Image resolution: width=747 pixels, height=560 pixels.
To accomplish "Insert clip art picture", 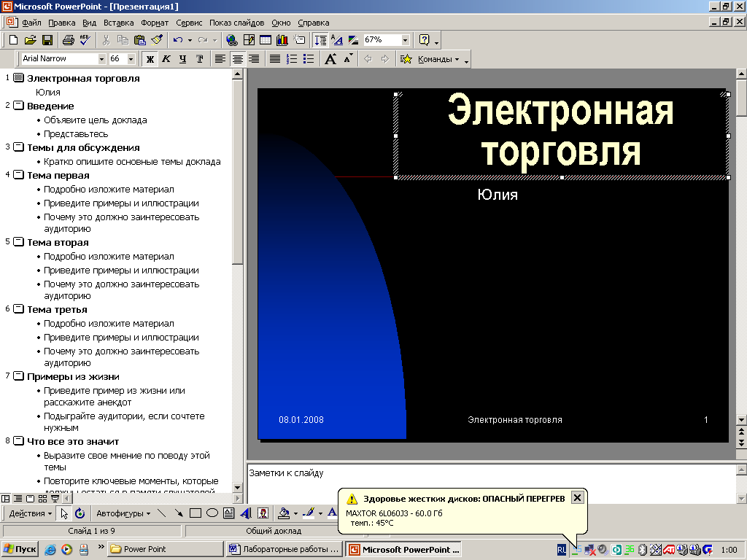I will tap(263, 513).
